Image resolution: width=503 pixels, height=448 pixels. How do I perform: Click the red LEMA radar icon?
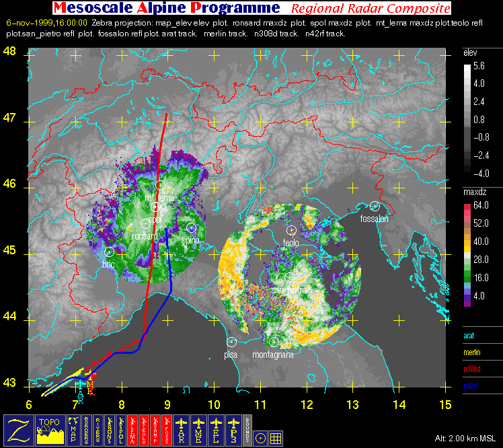click(132, 431)
